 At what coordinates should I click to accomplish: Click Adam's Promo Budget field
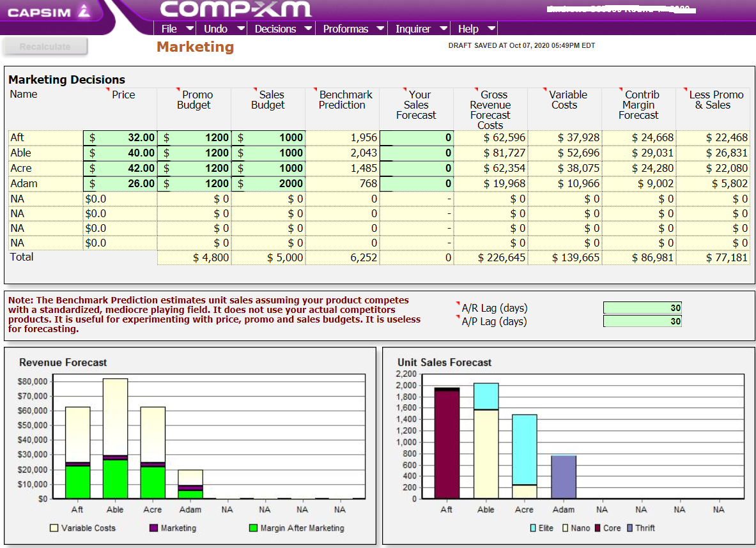pos(194,183)
